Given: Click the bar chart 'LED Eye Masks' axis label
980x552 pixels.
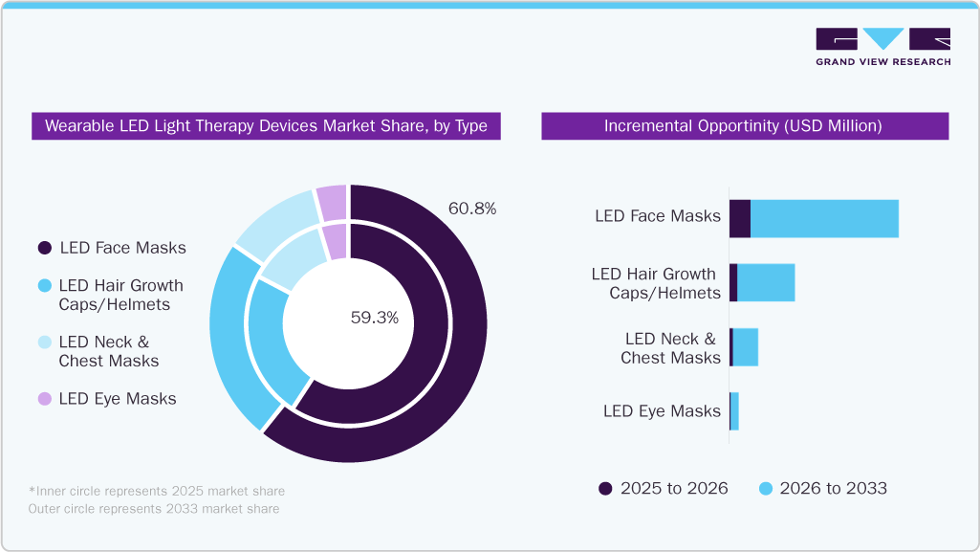Looking at the screenshot, I should coord(662,411).
